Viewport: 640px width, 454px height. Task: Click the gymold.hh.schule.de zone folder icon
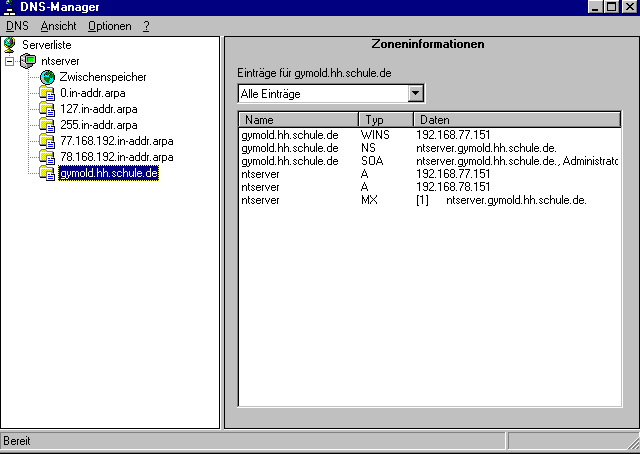[47, 173]
